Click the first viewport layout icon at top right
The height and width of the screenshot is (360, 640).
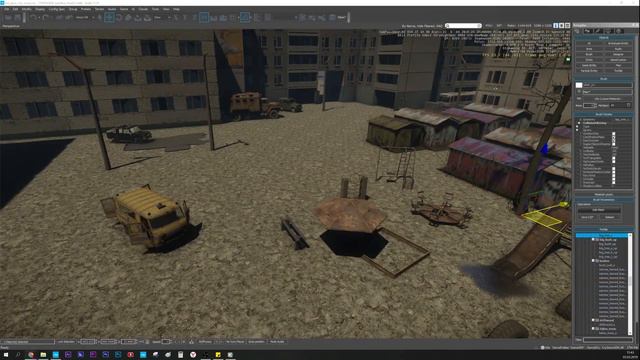tap(556, 26)
